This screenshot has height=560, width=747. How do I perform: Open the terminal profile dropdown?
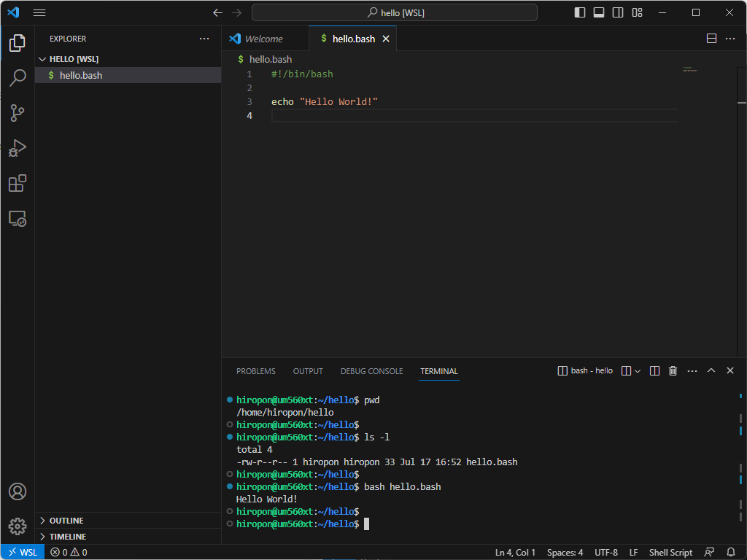pos(637,370)
